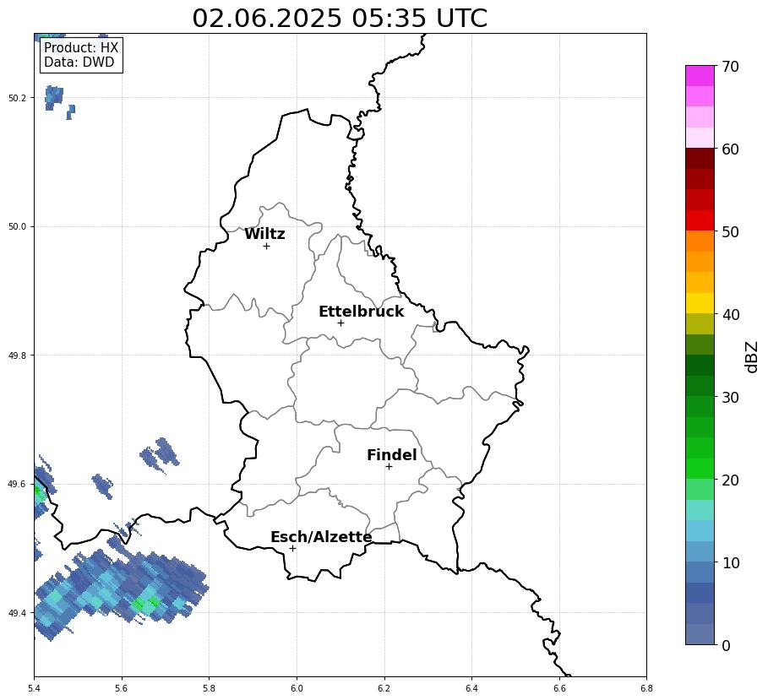Click the orange colorbar segment below 50
Image resolution: width=768 pixels, height=700 pixels.
click(x=700, y=241)
